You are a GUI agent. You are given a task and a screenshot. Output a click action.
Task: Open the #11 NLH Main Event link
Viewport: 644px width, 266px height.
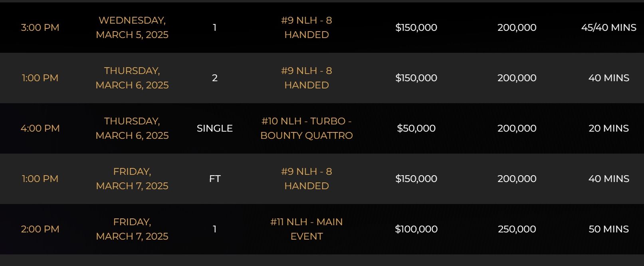307,229
